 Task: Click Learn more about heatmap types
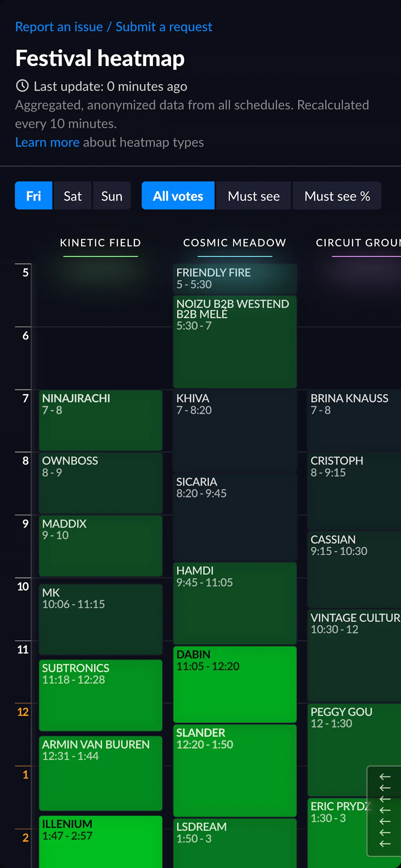click(x=47, y=142)
